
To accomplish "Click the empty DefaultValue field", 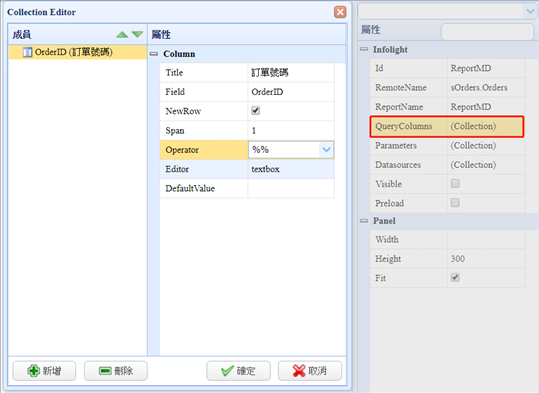I will (x=291, y=188).
